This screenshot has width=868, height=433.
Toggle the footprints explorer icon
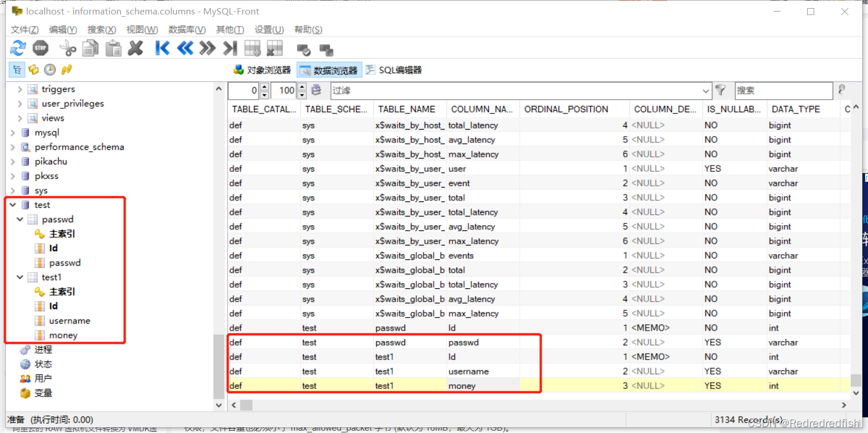coord(67,70)
